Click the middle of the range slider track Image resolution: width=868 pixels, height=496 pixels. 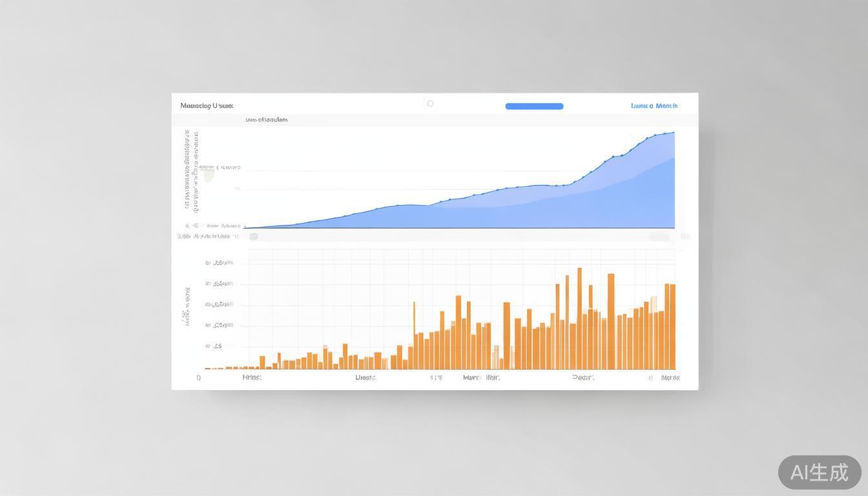point(456,237)
